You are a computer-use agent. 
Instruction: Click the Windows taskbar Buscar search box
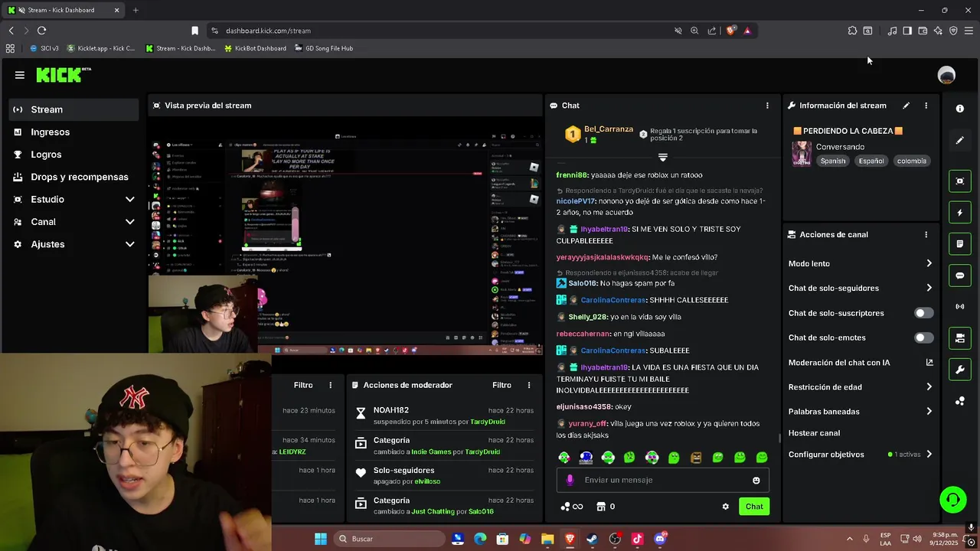pos(389,539)
